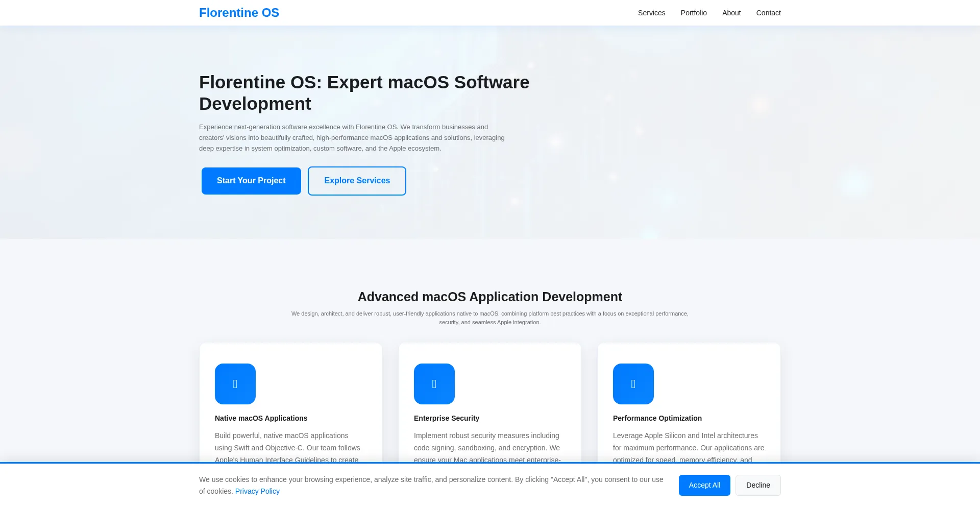
Task: Navigate to the Contact page
Action: click(x=768, y=13)
